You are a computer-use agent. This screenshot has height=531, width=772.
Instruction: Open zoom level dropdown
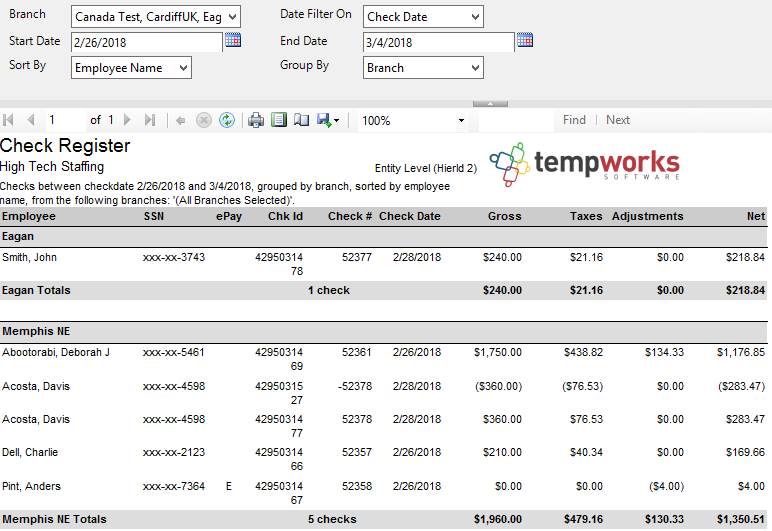pos(461,121)
